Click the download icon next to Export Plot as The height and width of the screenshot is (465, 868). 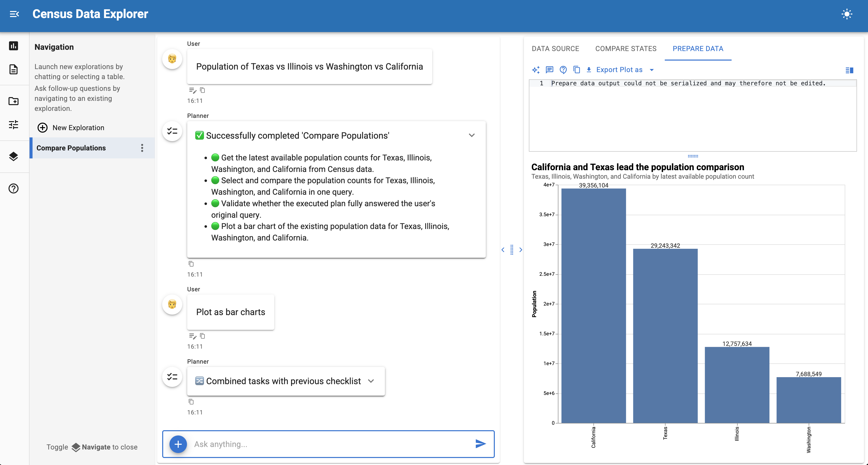click(x=589, y=70)
